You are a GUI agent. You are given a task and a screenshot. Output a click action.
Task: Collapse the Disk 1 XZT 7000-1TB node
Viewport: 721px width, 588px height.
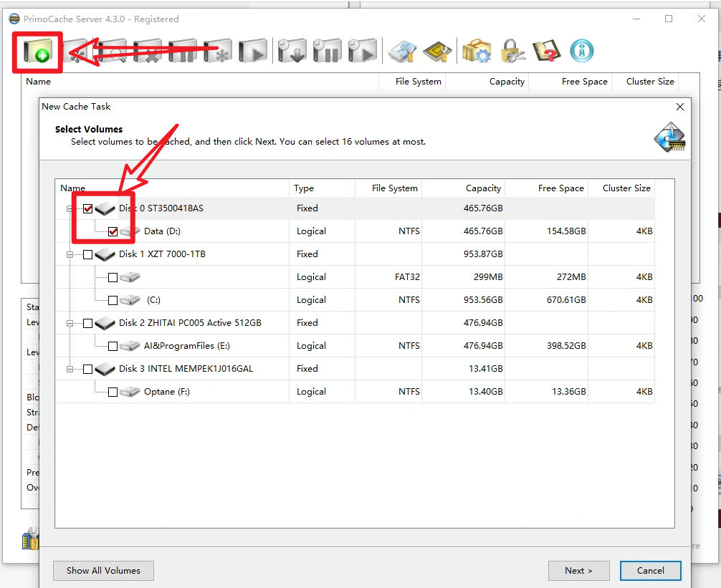click(70, 254)
